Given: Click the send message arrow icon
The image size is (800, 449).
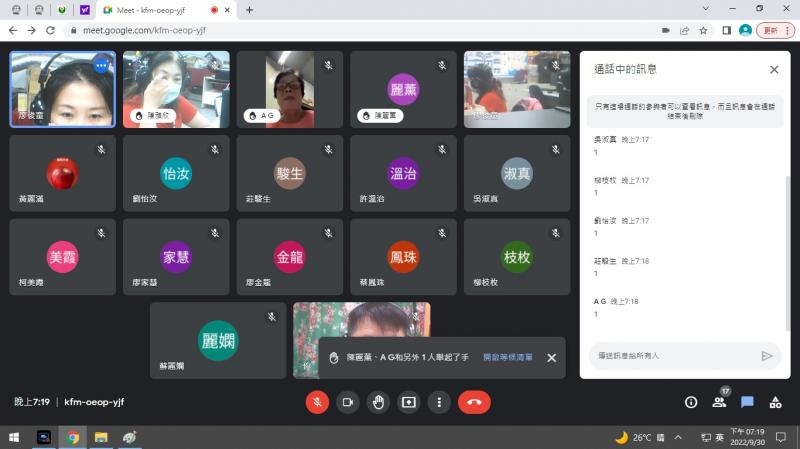Looking at the screenshot, I should (767, 355).
